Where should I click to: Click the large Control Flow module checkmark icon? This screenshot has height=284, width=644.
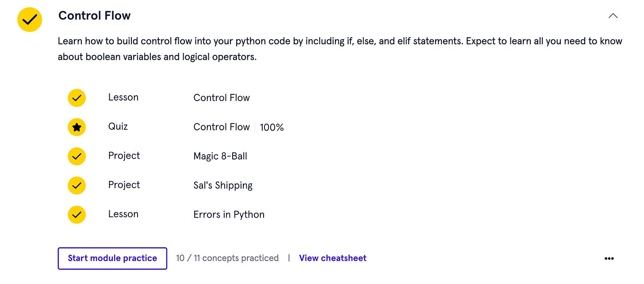pos(30,19)
